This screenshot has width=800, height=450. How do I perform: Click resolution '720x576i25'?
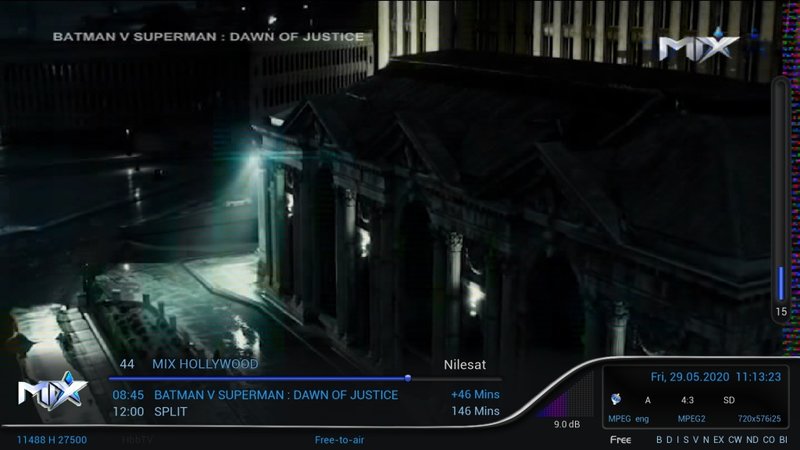[759, 419]
